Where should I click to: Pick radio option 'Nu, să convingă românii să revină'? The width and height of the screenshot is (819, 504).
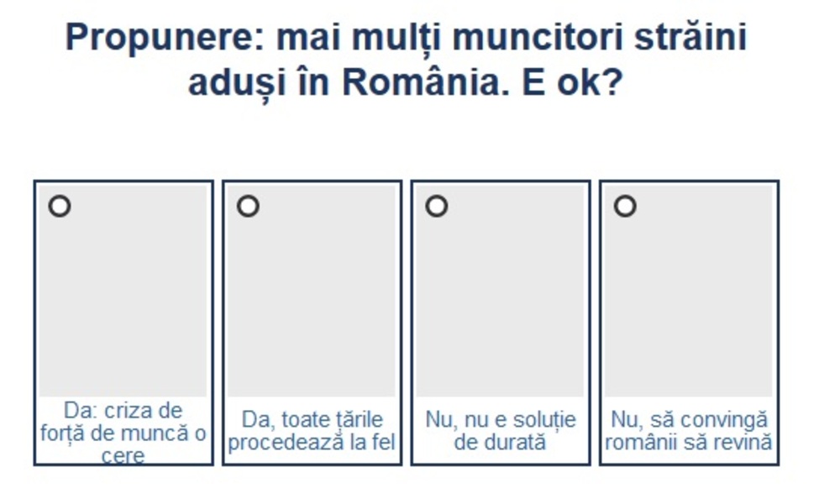(625, 206)
